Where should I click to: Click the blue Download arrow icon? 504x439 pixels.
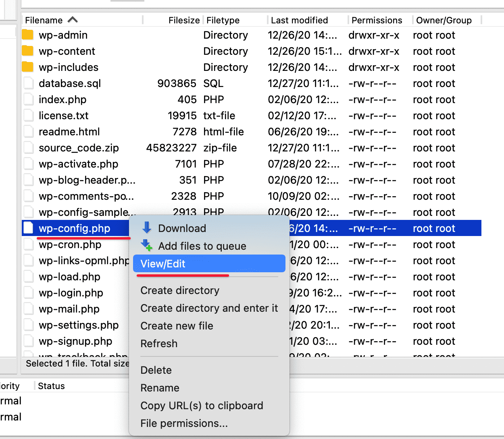[147, 228]
